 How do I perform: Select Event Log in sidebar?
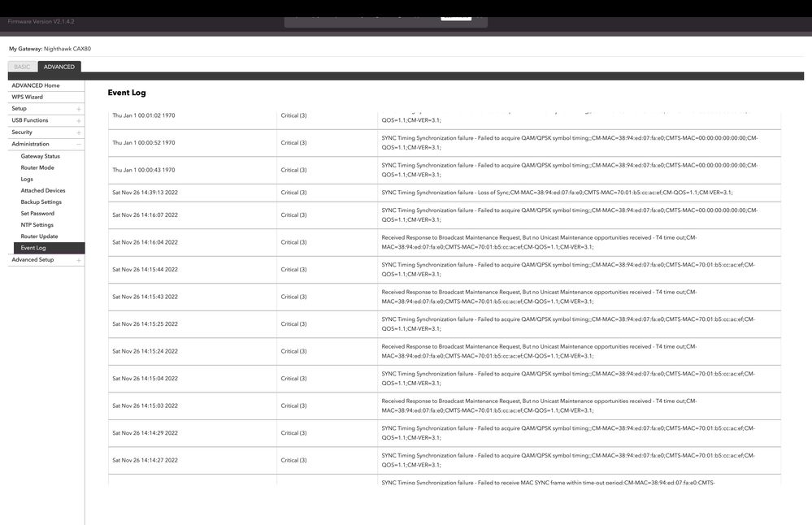[x=50, y=248]
